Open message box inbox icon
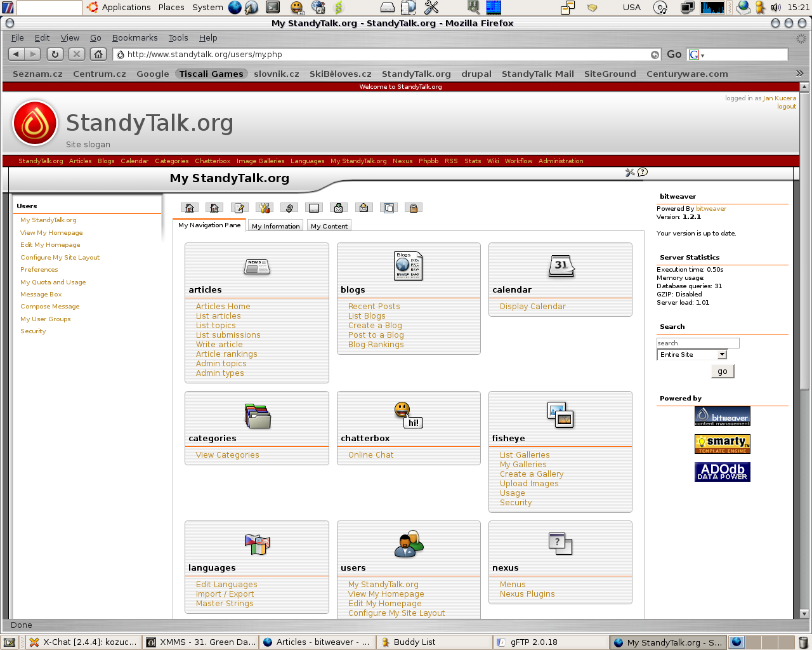Screen dimensions: 812x650 point(339,208)
